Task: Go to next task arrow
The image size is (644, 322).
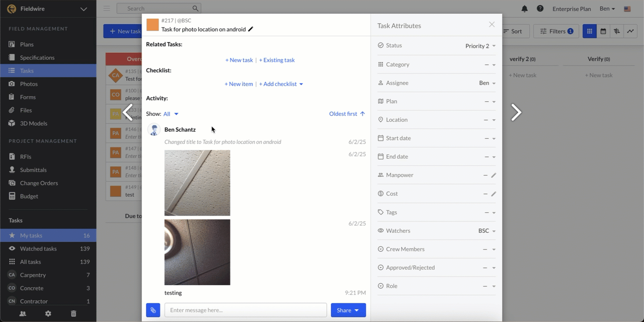Action: click(516, 112)
